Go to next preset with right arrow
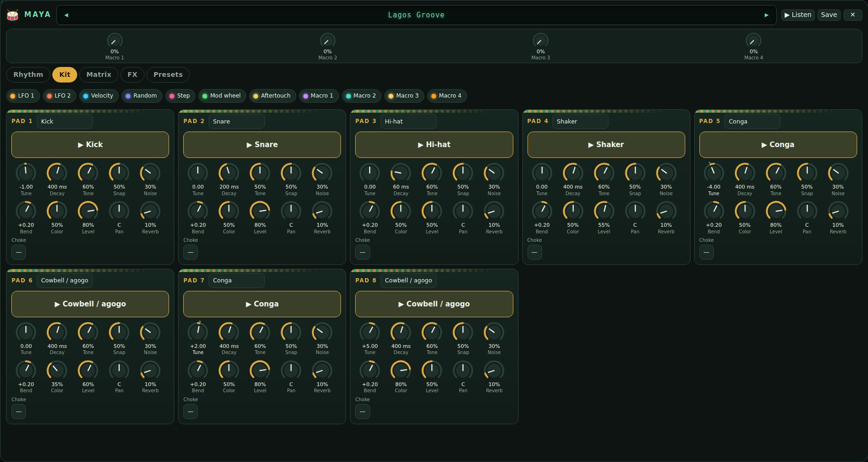The height and width of the screenshot is (462, 868). 766,15
